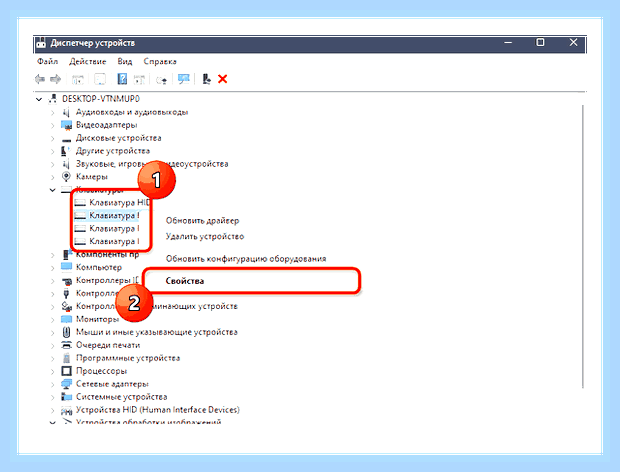Collapse the DESKTOP-VTNMUP0 root node
The image size is (620, 472).
tap(39, 99)
